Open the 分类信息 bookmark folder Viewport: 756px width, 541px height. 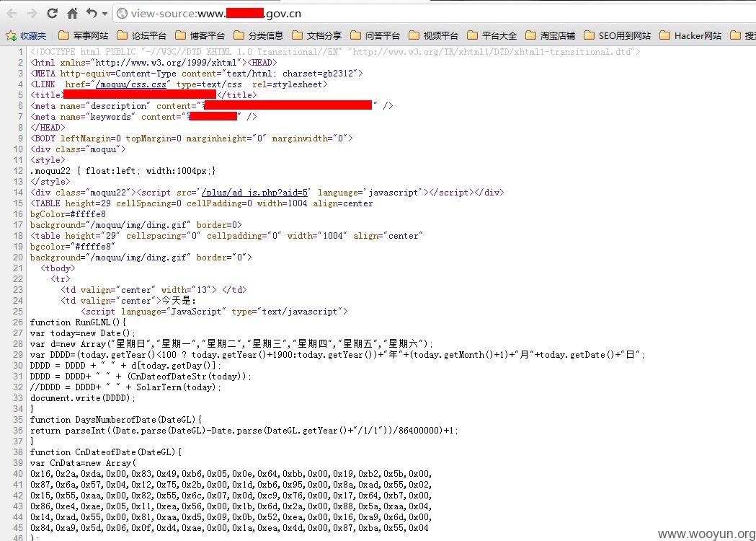pos(259,36)
